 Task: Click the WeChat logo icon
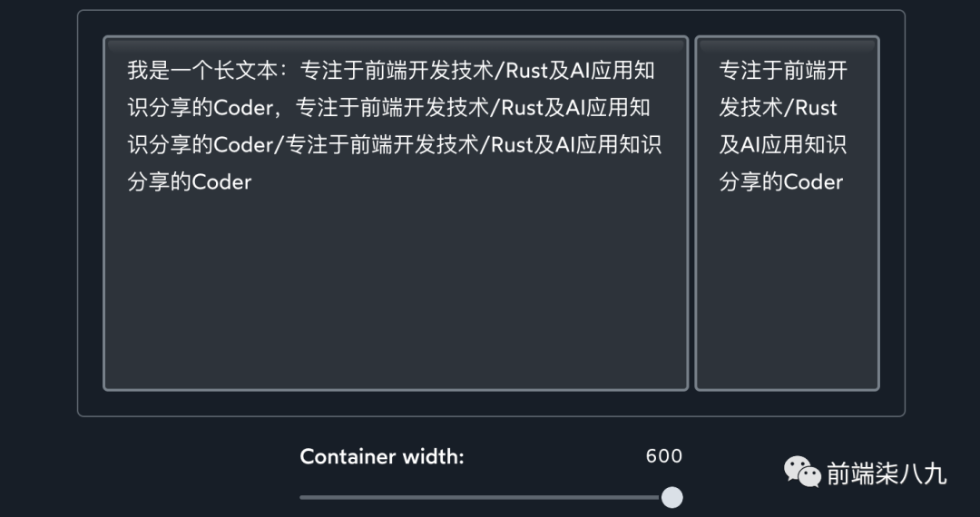pos(802,472)
